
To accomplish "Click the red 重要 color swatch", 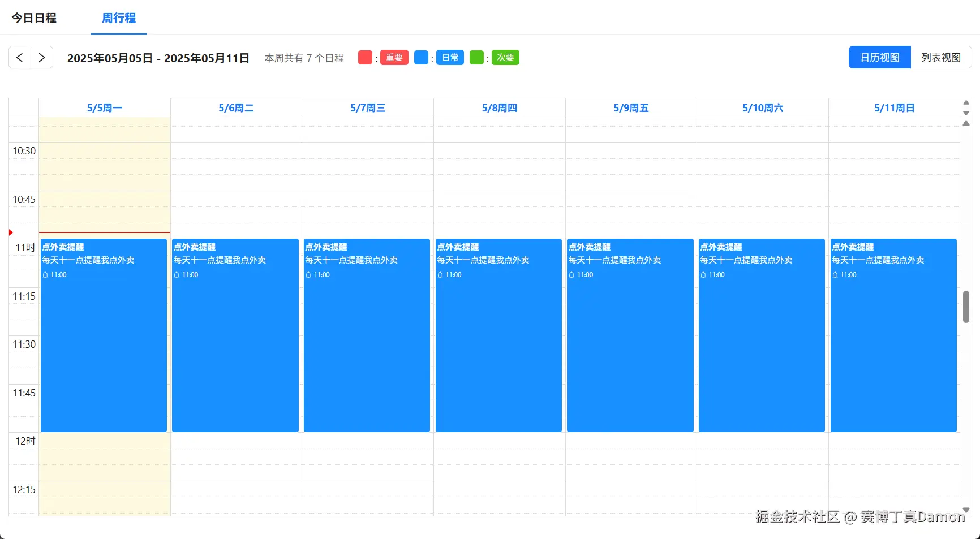I will point(365,57).
